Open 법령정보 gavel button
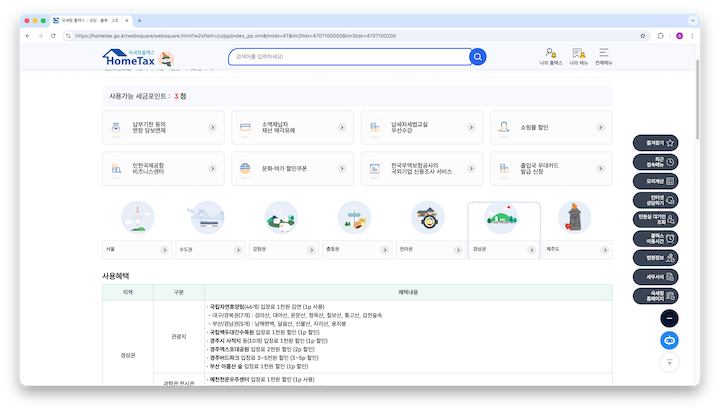The width and height of the screenshot is (720, 412). tap(655, 258)
